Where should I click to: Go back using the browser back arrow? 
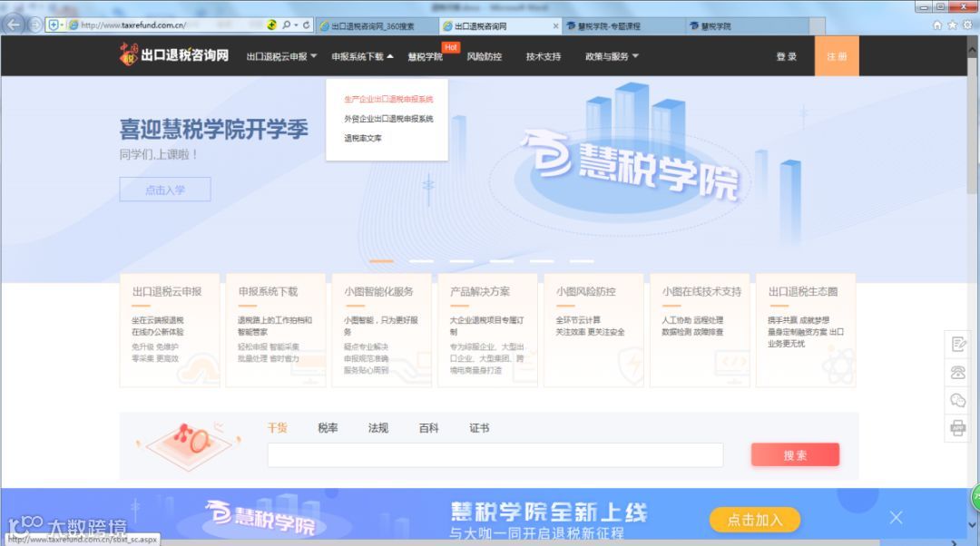13,24
